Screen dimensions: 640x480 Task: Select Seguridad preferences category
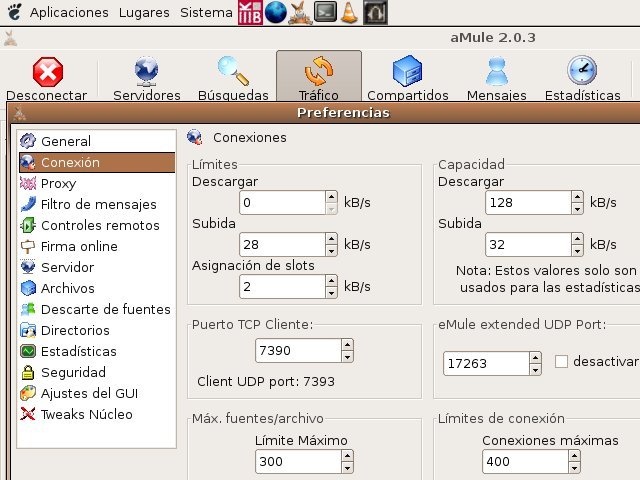[97, 372]
